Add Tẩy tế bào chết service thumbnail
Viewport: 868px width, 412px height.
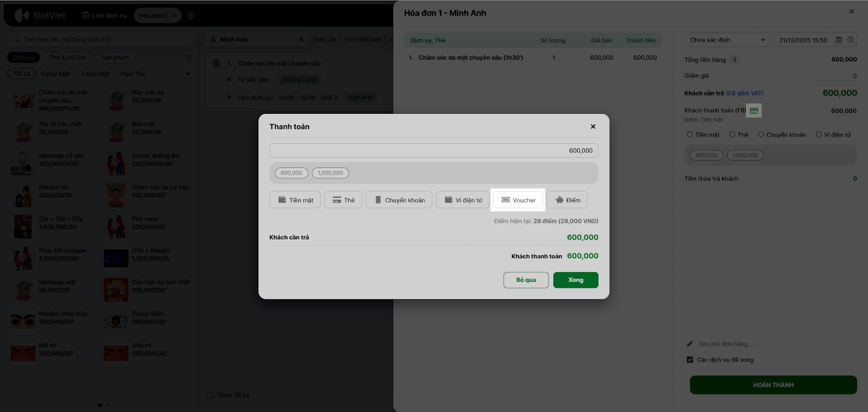(x=23, y=131)
